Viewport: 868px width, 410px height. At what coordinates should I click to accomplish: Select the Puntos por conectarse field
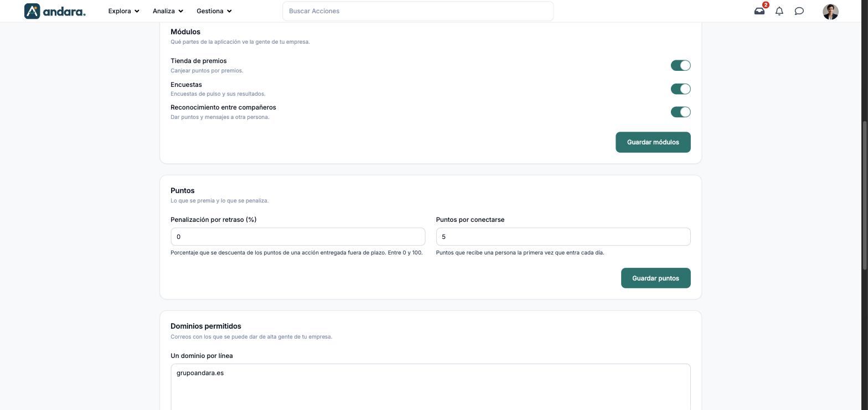point(564,237)
